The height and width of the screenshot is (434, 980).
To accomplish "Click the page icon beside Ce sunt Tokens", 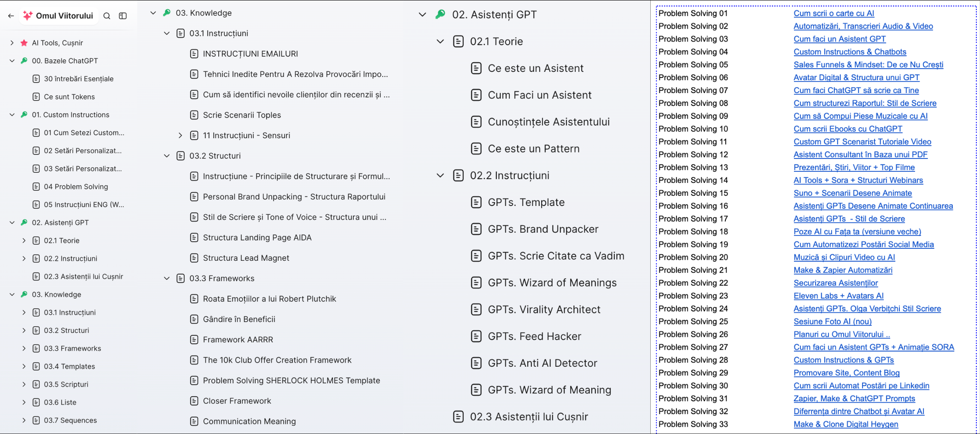I will tap(36, 97).
